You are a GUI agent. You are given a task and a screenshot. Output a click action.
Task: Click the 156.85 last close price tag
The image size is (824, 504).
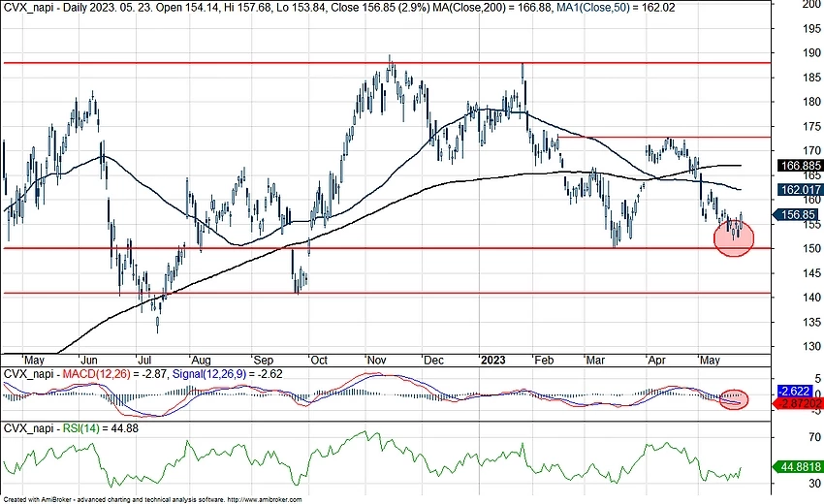pos(799,215)
